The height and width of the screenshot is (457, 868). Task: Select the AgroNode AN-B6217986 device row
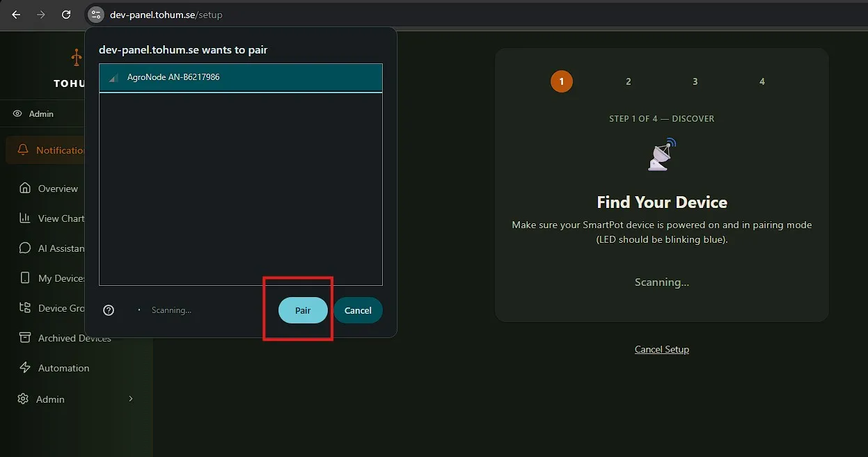pos(241,78)
